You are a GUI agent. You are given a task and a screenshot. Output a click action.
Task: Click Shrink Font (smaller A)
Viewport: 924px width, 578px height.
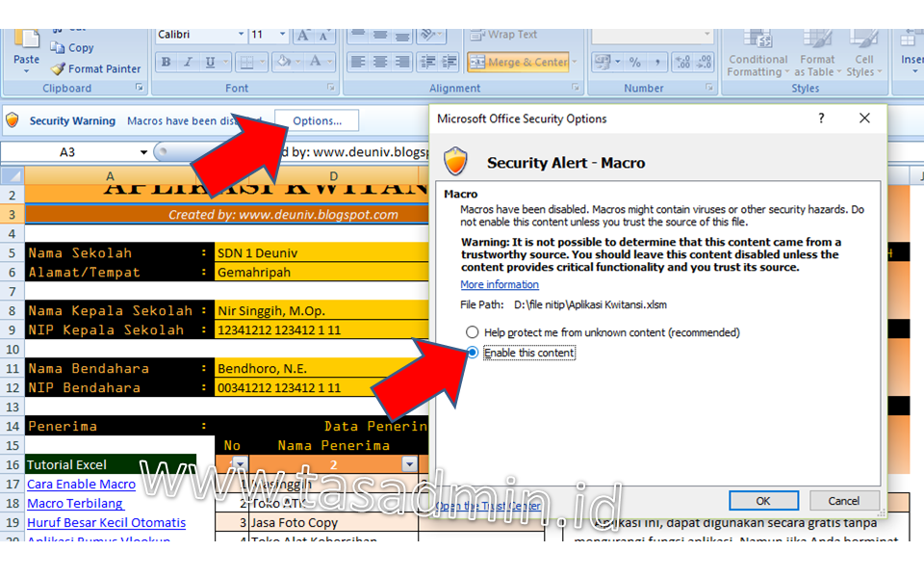point(324,36)
